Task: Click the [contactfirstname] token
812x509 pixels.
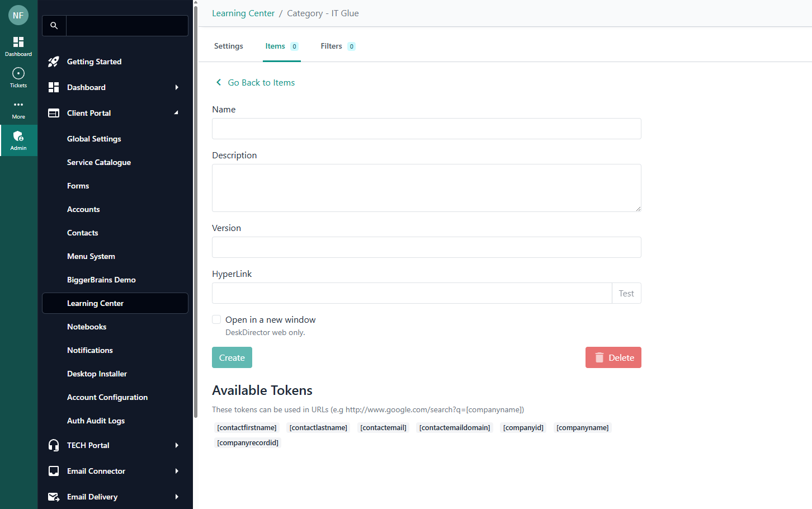Action: [x=247, y=427]
